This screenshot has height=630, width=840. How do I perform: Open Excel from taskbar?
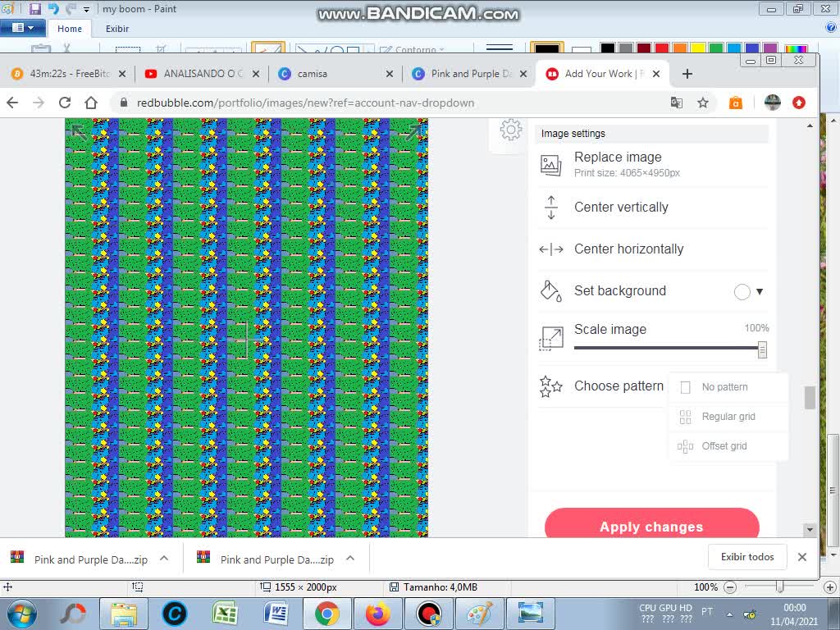point(226,614)
